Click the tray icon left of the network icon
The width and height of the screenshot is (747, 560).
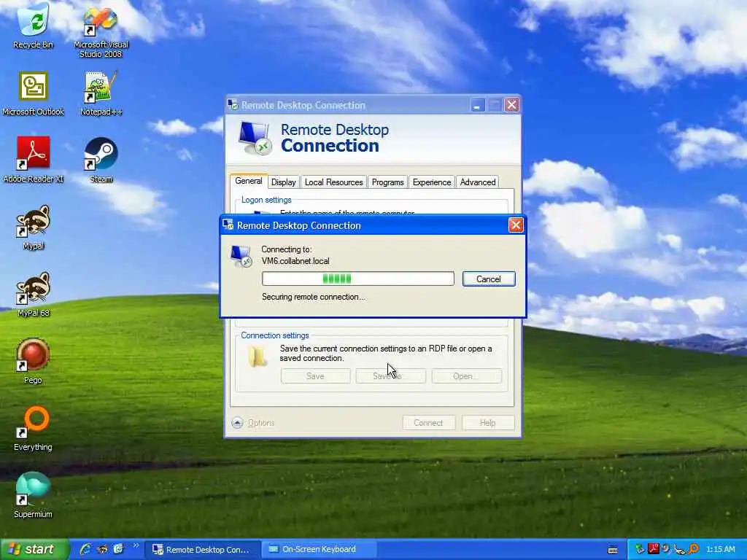click(x=667, y=549)
